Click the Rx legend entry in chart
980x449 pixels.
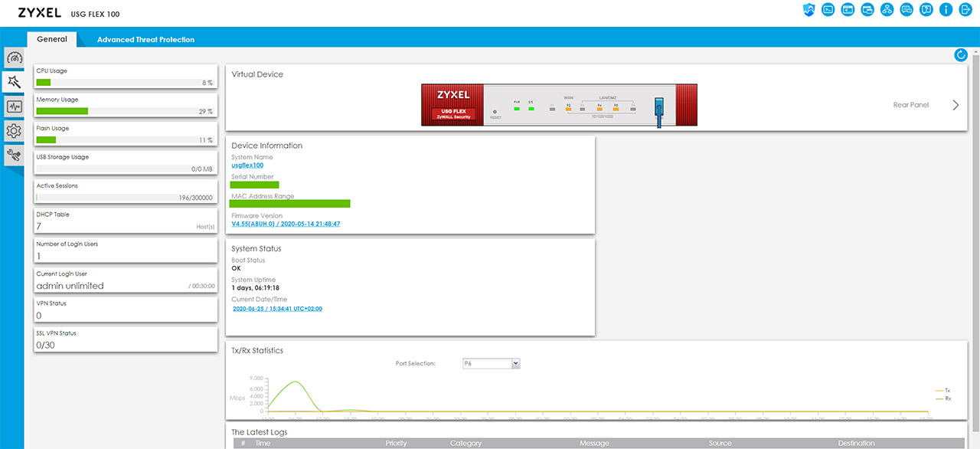[x=942, y=398]
